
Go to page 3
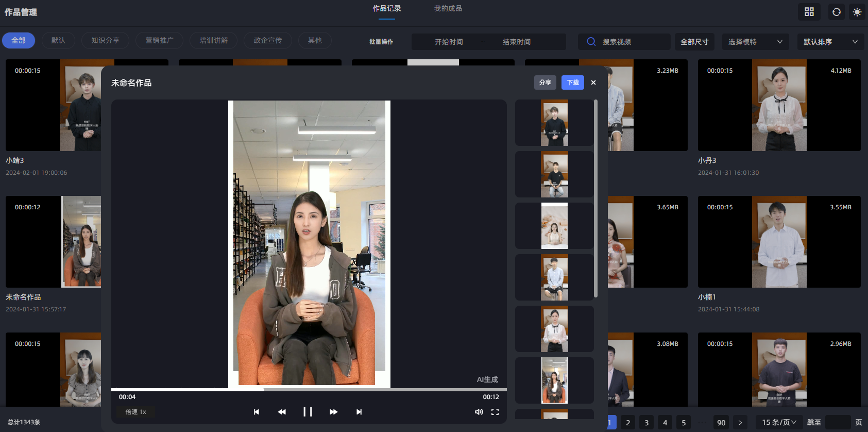click(x=646, y=423)
